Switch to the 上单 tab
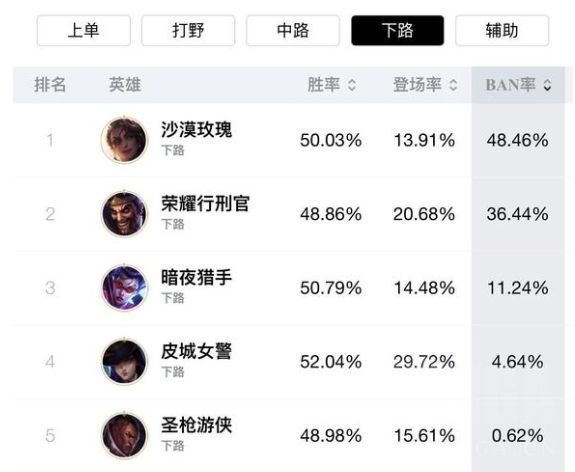Screen dimensions: 575x472 tap(84, 30)
